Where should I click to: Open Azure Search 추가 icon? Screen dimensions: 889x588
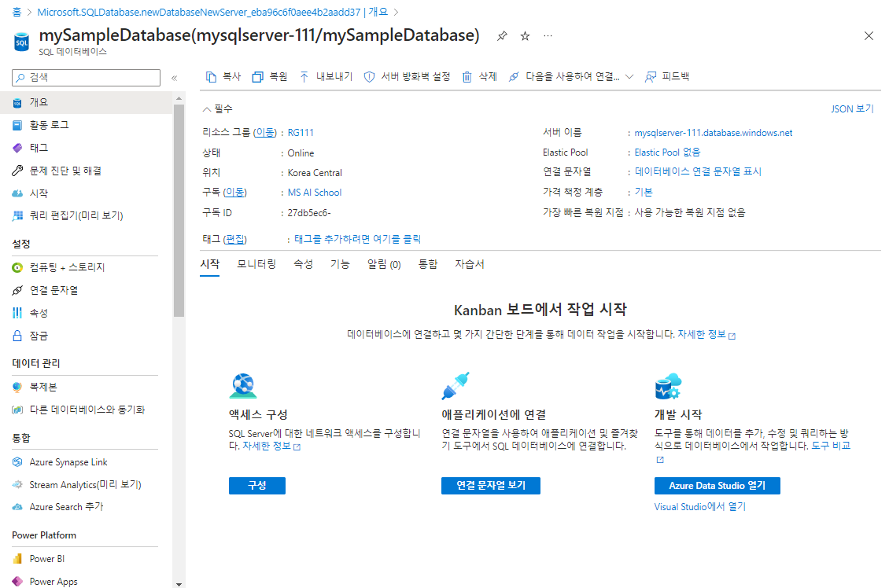[17, 507]
